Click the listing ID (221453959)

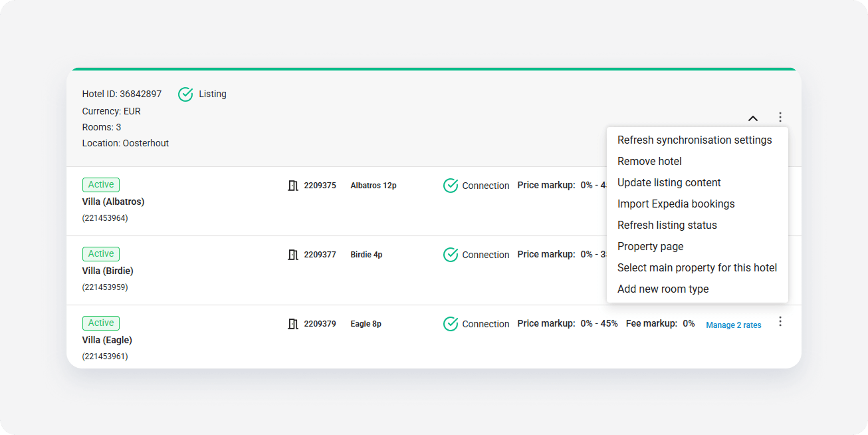pos(105,287)
